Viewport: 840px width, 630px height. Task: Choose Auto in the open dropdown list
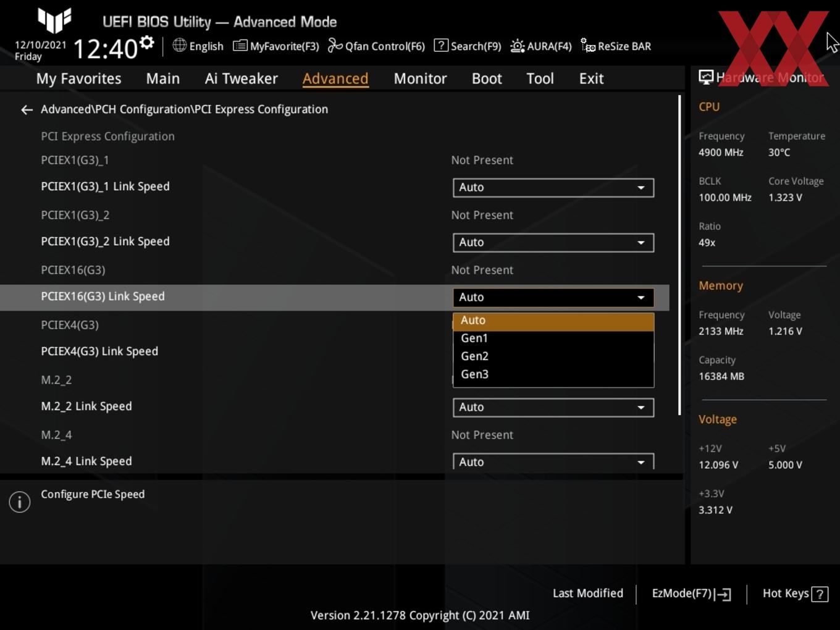coord(553,321)
